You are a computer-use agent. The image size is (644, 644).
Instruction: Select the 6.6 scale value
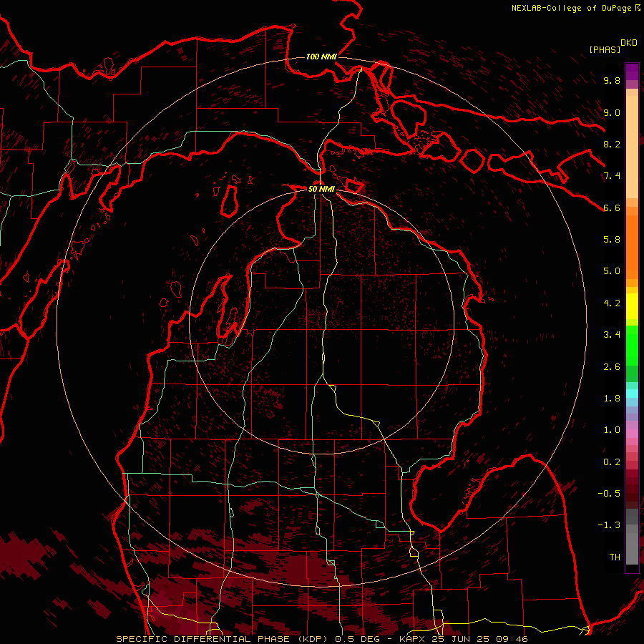pos(612,208)
